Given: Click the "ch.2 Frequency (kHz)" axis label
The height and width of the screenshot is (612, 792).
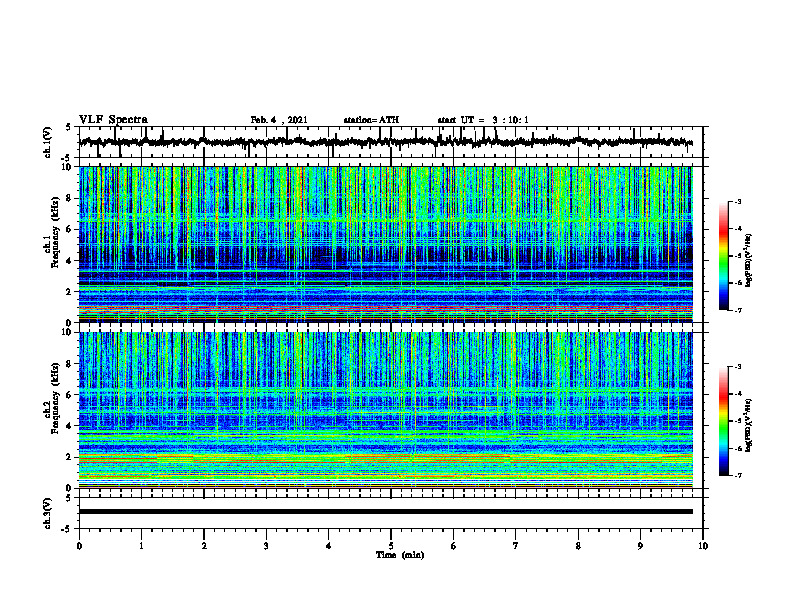Looking at the screenshot, I should coord(52,398).
